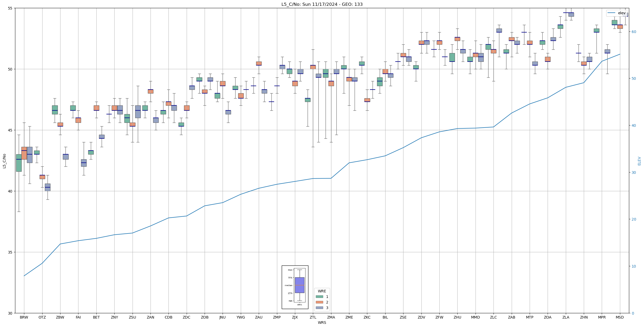Click the ZHN x-axis tick label
Image resolution: width=644 pixels, height=327 pixels.
584,317
